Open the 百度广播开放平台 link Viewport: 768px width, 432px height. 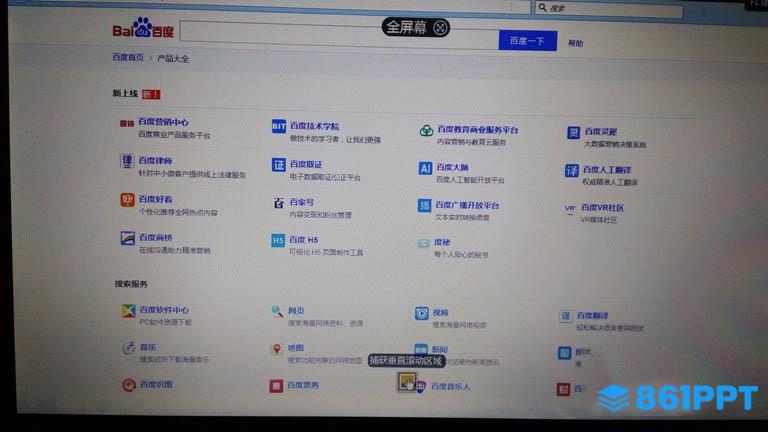coord(467,205)
